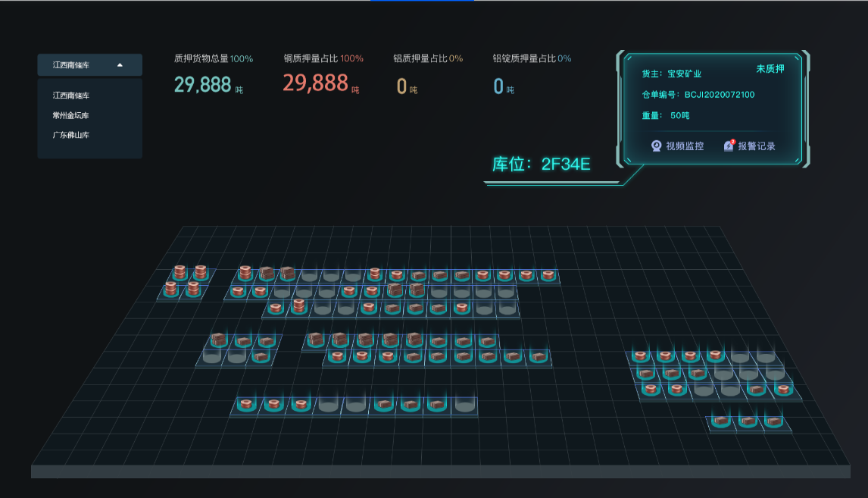Viewport: 868px width, 498px height.
Task: Click the 报警记录 text link
Action: (757, 146)
